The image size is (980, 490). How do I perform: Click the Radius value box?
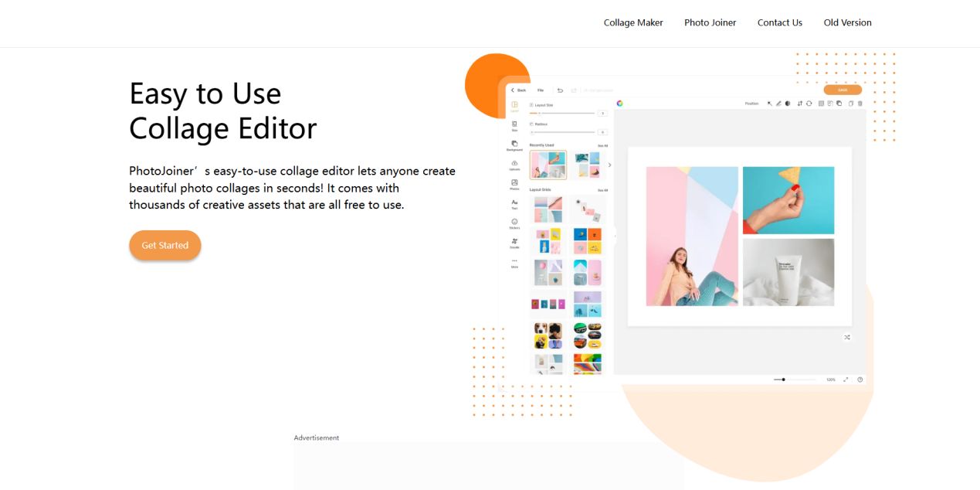point(602,132)
